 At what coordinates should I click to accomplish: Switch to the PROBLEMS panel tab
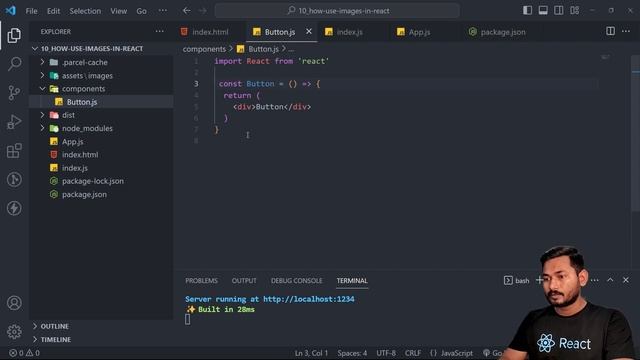click(201, 281)
